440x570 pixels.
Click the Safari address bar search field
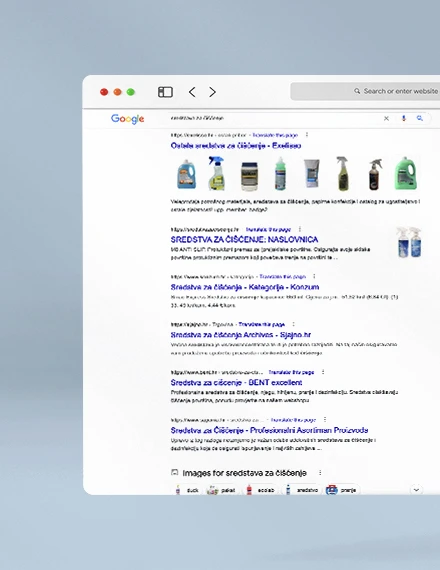(365, 91)
